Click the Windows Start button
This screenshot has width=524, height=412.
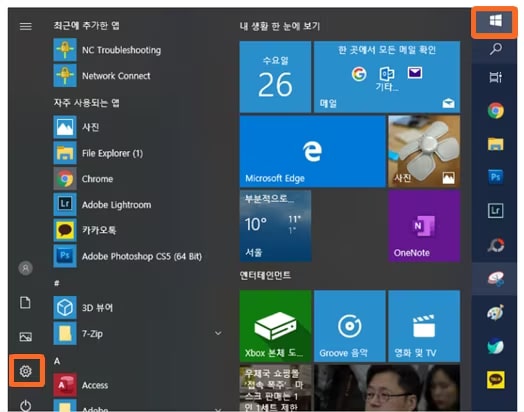pos(495,21)
